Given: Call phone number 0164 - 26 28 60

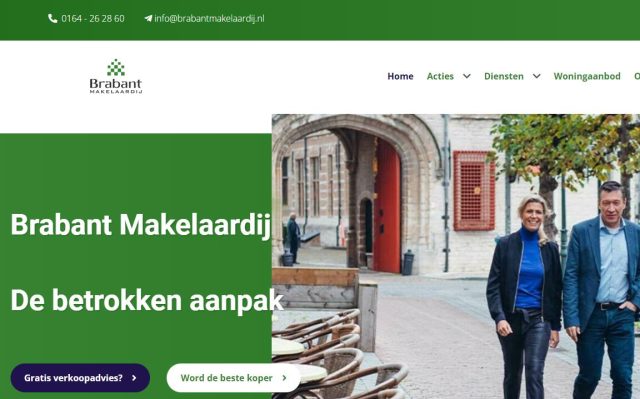Looking at the screenshot, I should click(x=93, y=18).
